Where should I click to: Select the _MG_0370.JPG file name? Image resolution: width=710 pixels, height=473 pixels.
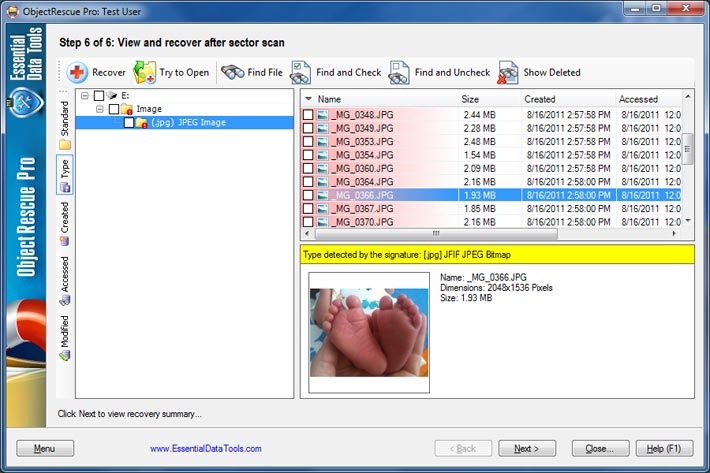[x=362, y=222]
